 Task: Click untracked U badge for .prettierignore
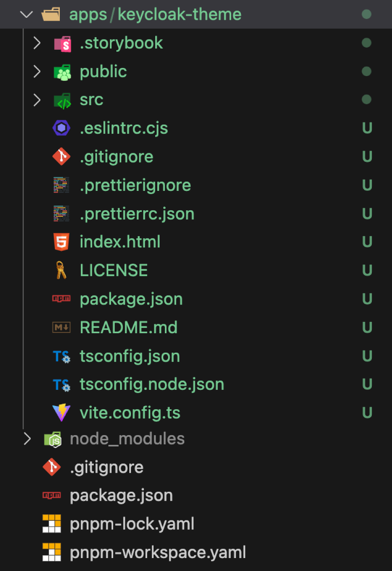coord(367,185)
